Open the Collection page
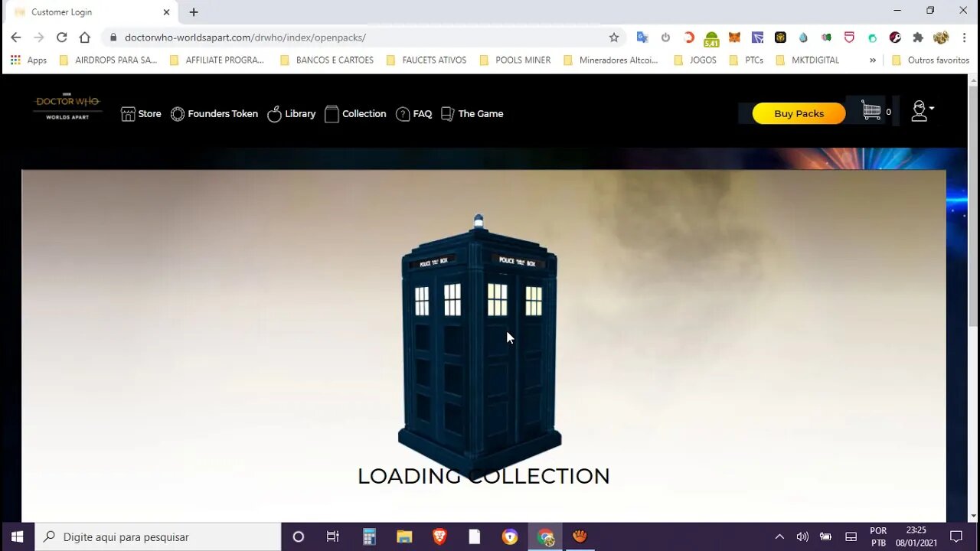The image size is (980, 551). (x=355, y=114)
